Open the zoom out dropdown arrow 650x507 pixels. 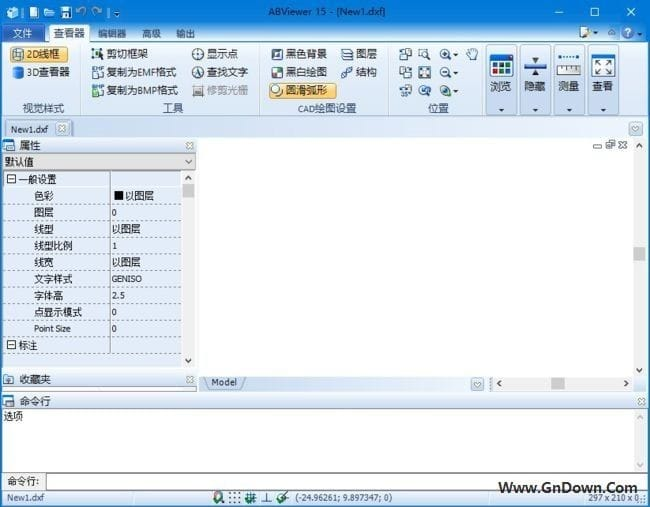coord(456,73)
